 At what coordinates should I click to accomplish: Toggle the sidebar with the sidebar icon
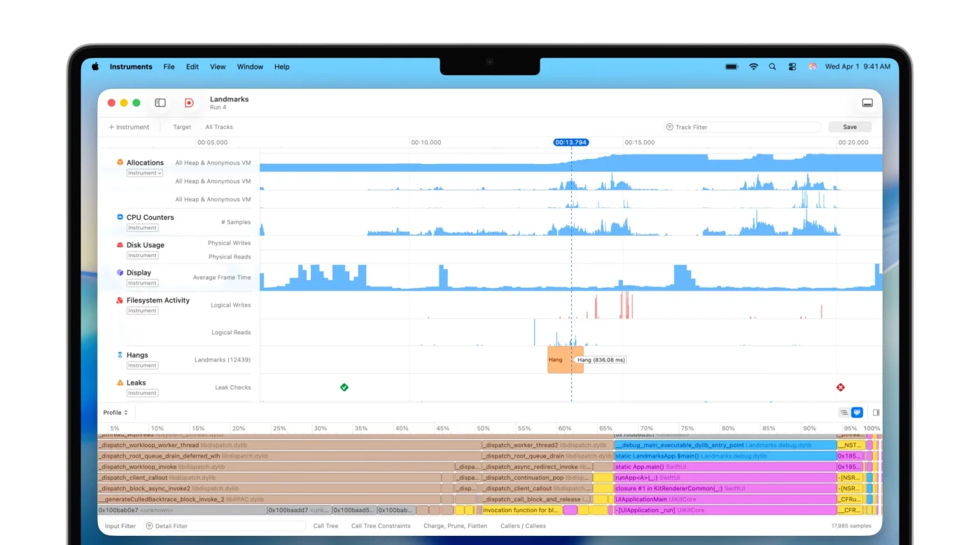click(160, 103)
